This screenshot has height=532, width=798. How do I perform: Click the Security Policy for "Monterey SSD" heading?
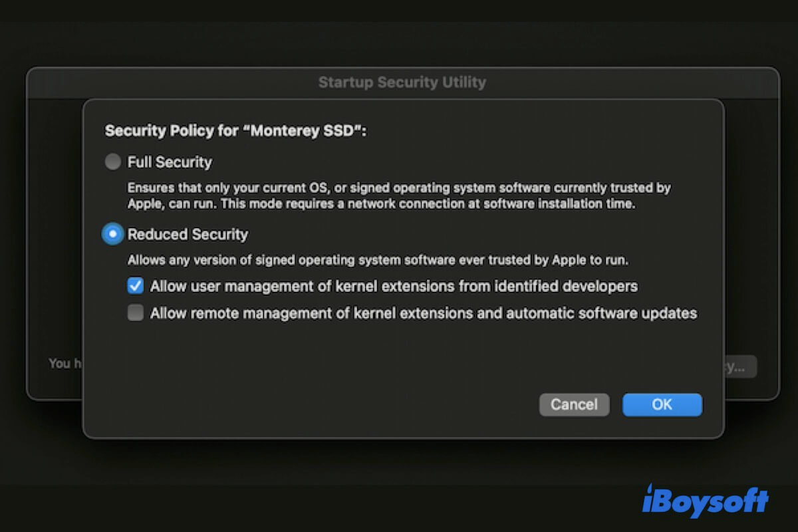tap(236, 130)
